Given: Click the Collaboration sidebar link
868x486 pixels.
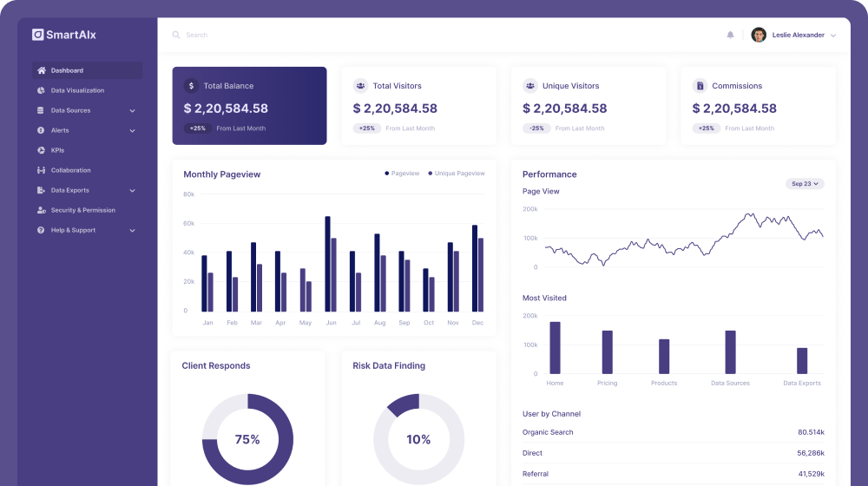Looking at the screenshot, I should point(70,170).
